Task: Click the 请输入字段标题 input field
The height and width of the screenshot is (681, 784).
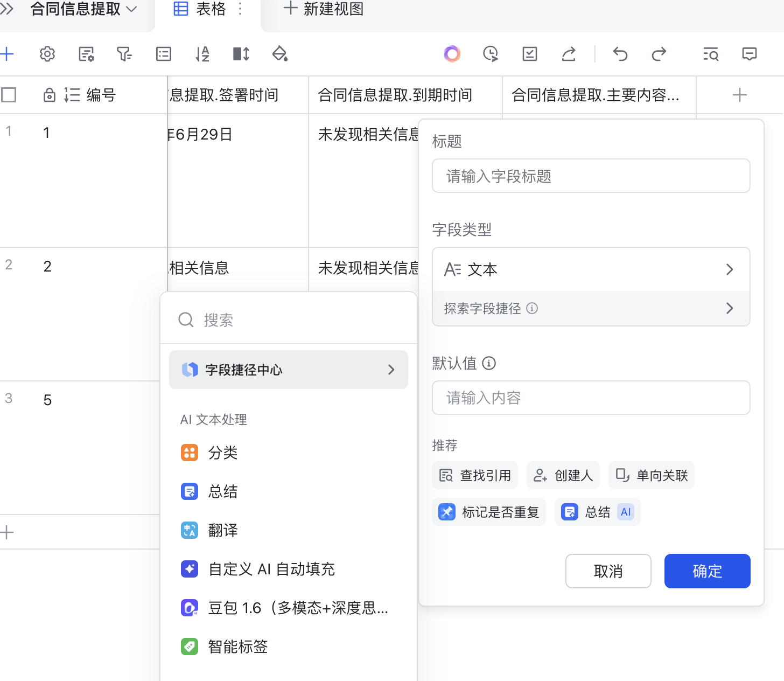Action: 591,176
